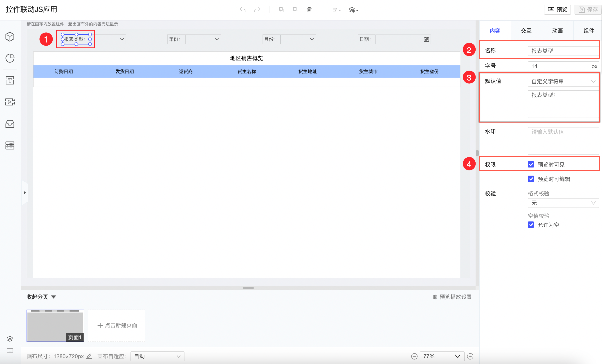Open the video media icon in sidebar
Image resolution: width=602 pixels, height=364 pixels.
[x=10, y=102]
